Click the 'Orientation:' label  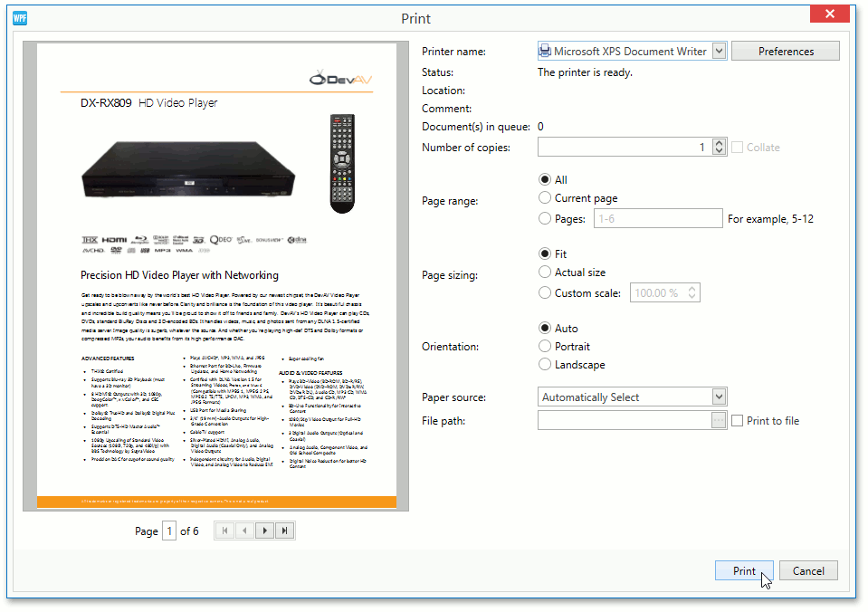click(x=450, y=347)
